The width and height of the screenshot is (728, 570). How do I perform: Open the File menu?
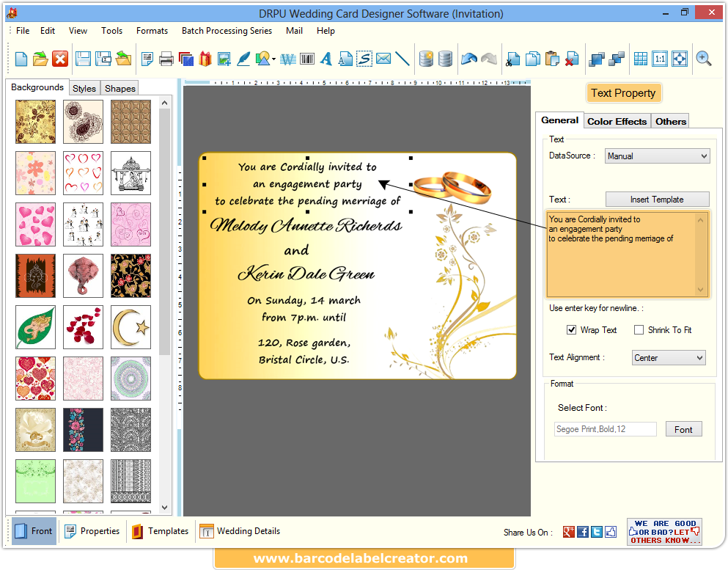23,31
